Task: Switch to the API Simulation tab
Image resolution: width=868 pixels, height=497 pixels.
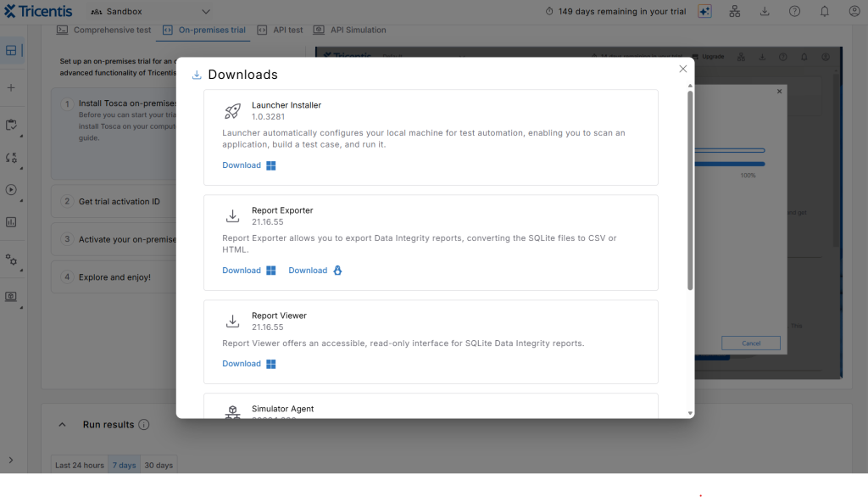Action: (x=350, y=30)
